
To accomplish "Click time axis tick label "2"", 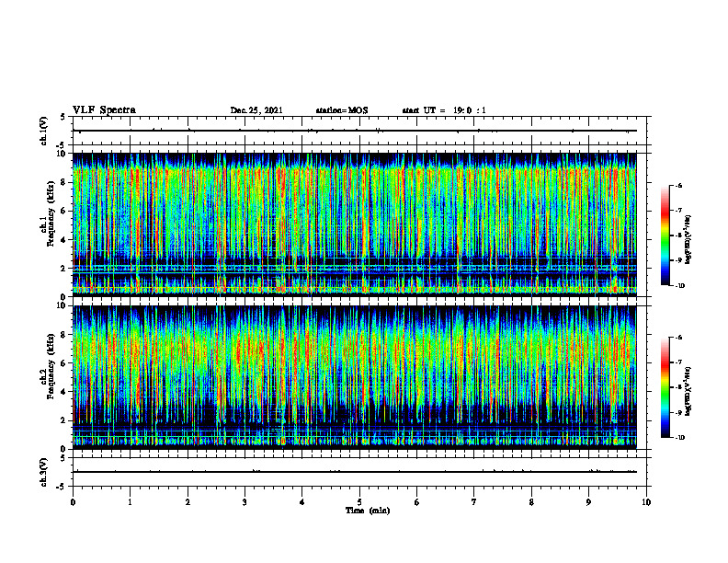I will point(188,502).
